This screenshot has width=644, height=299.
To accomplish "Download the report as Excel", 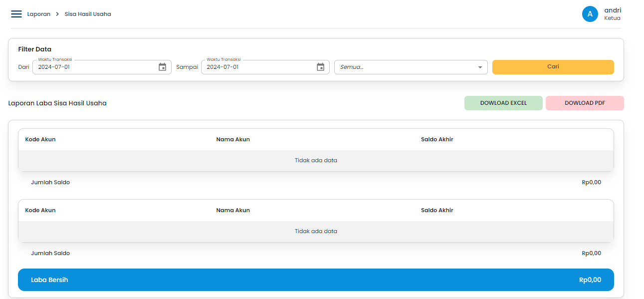I will pos(503,103).
